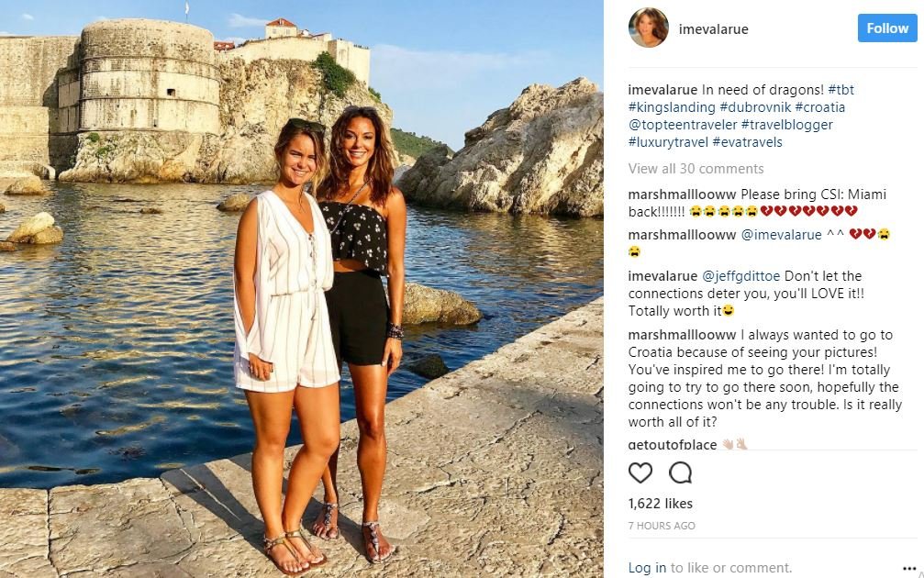This screenshot has width=924, height=578.
Task: Open the @topteentraveler mention
Action: (x=682, y=125)
